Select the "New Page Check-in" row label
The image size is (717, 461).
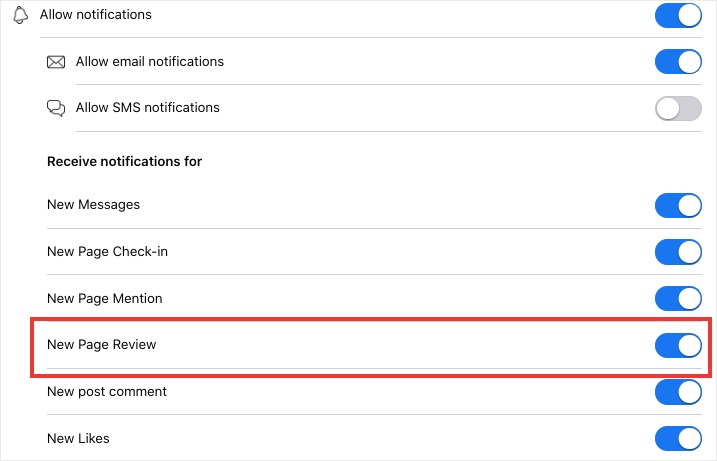[107, 252]
